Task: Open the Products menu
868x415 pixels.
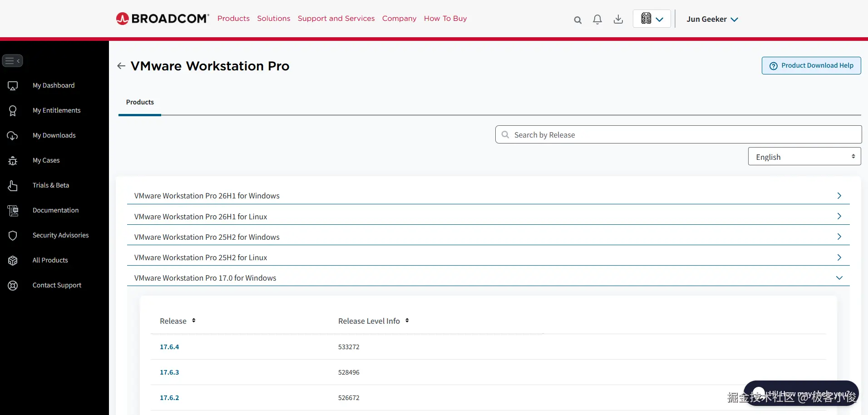Action: click(x=233, y=18)
